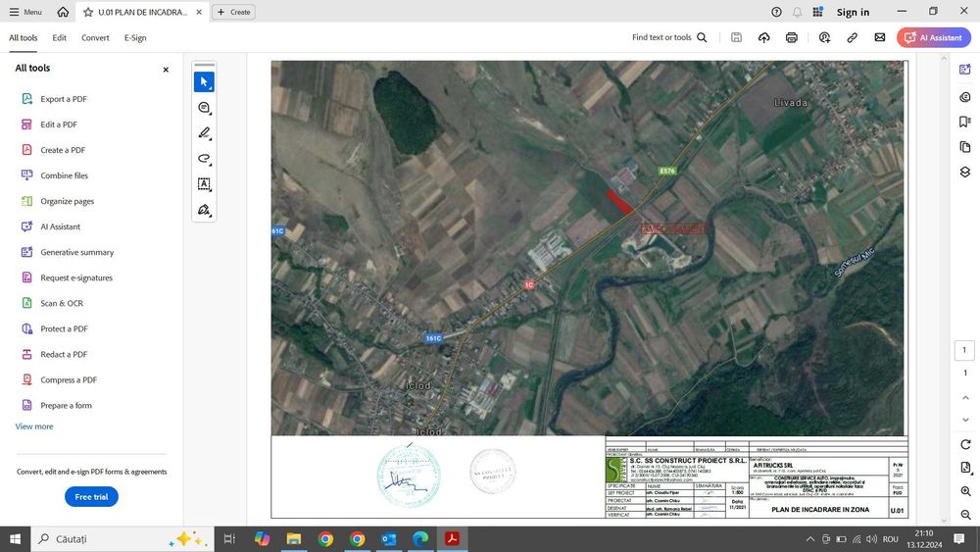Click the current page number box

tap(964, 350)
